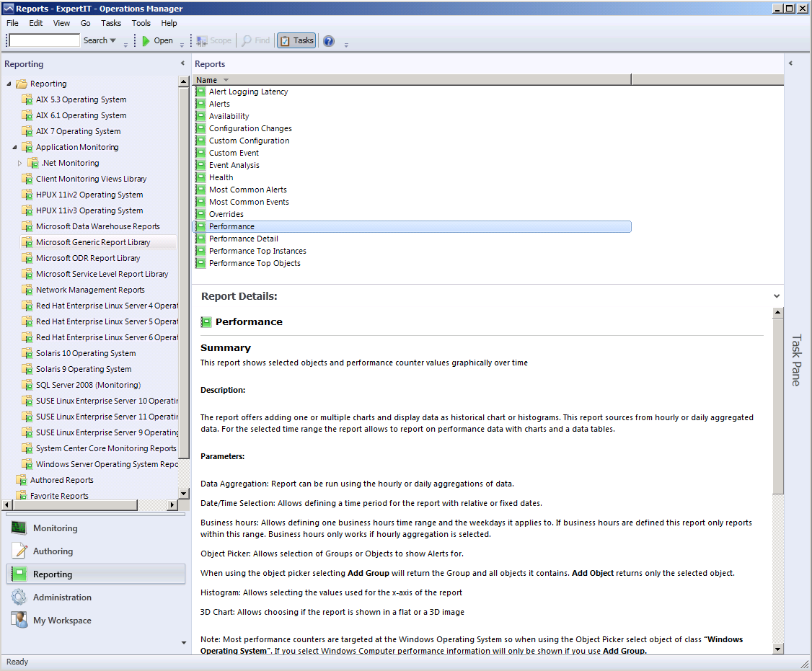
Task: Click the My Workspace icon
Action: coord(19,621)
